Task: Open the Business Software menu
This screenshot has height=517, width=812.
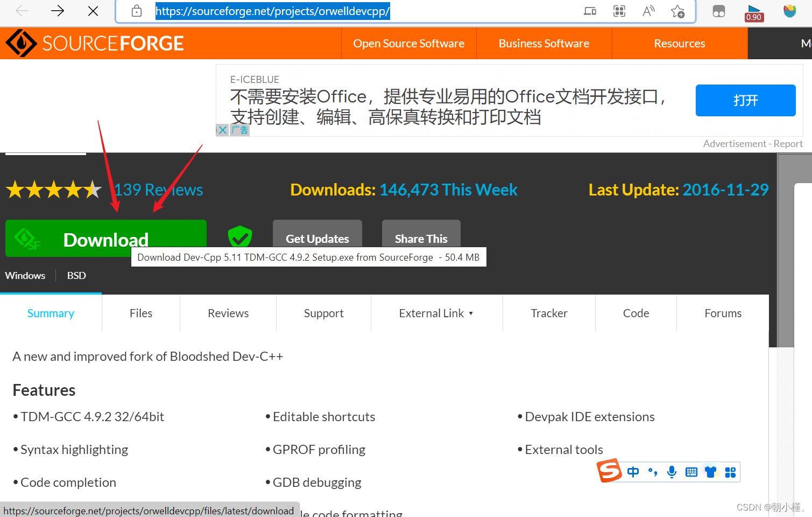Action: (543, 43)
